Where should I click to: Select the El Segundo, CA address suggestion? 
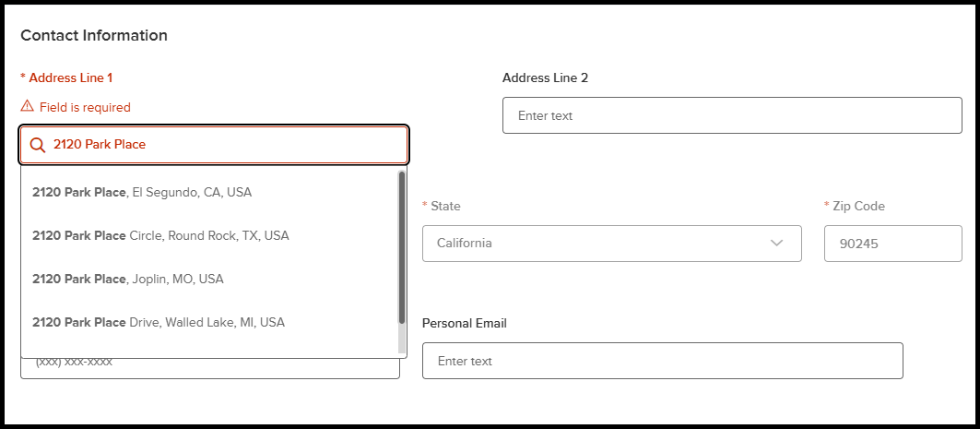point(209,193)
